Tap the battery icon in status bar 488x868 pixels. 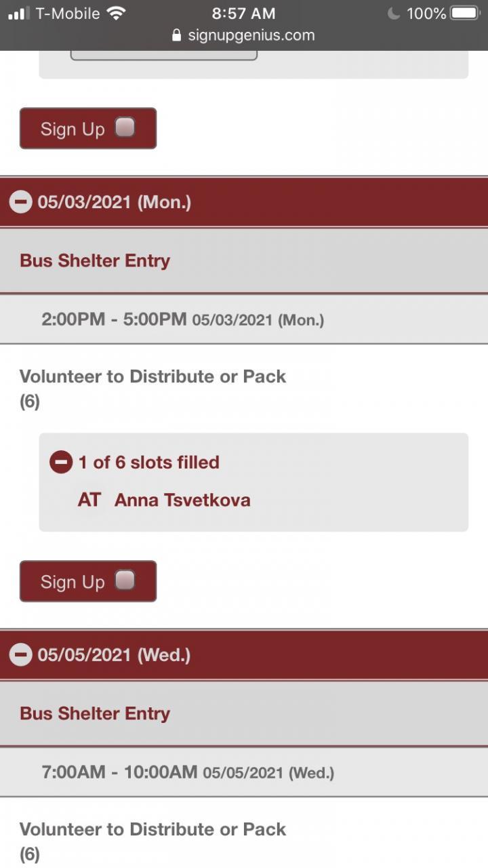pyautogui.click(x=465, y=13)
